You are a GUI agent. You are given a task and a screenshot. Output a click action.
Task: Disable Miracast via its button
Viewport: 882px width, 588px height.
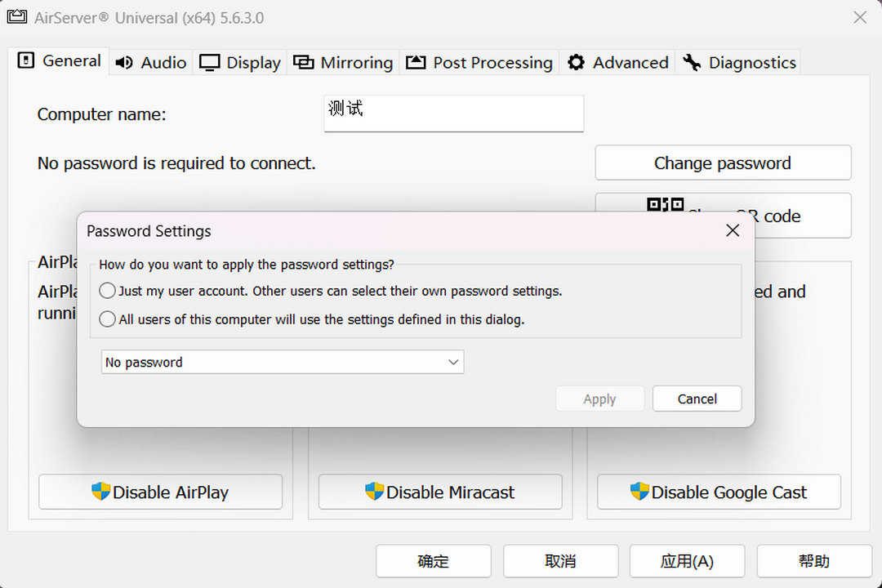439,492
